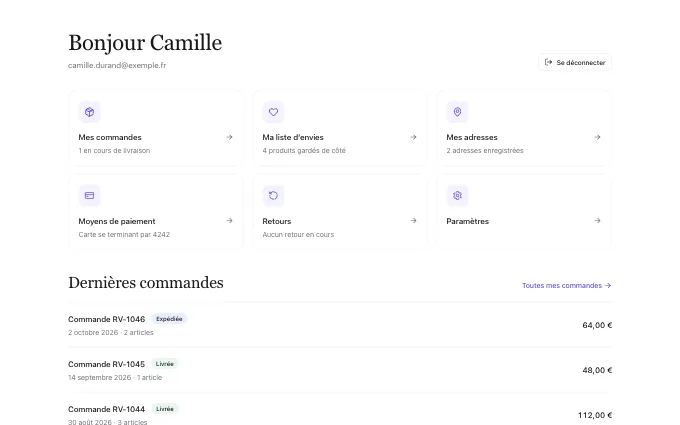Image resolution: width=680 pixels, height=425 pixels.
Task: Click the date 14 septembre 2026 · 1 article
Action: point(115,378)
